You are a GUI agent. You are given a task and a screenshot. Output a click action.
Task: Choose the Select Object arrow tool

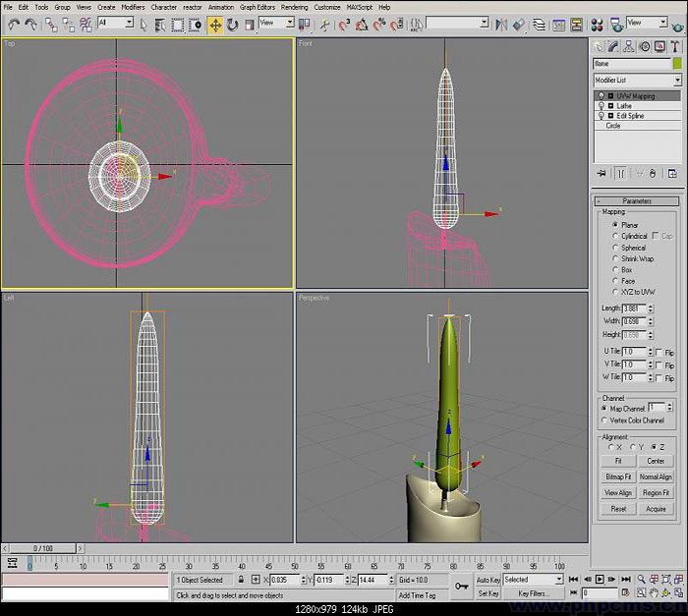pyautogui.click(x=143, y=25)
